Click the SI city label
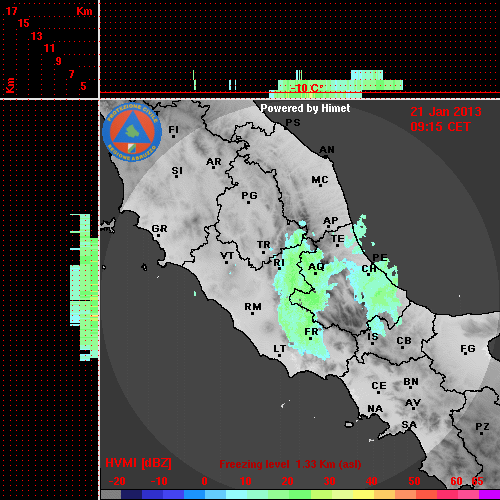Screen dimensions: 500x500 point(177,171)
